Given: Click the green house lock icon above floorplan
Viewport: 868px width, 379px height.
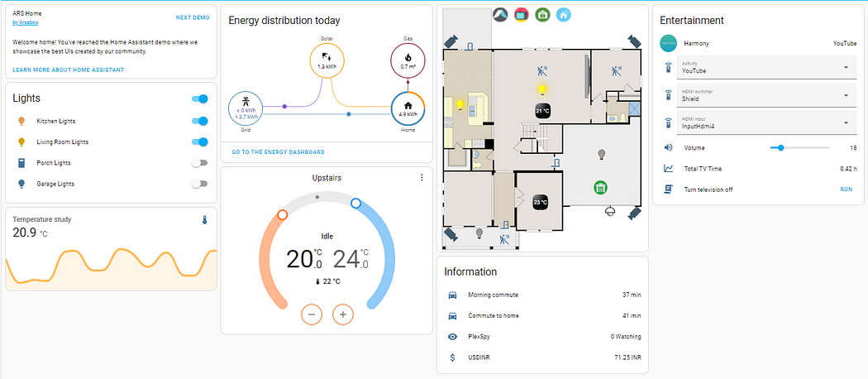Looking at the screenshot, I should click(542, 15).
